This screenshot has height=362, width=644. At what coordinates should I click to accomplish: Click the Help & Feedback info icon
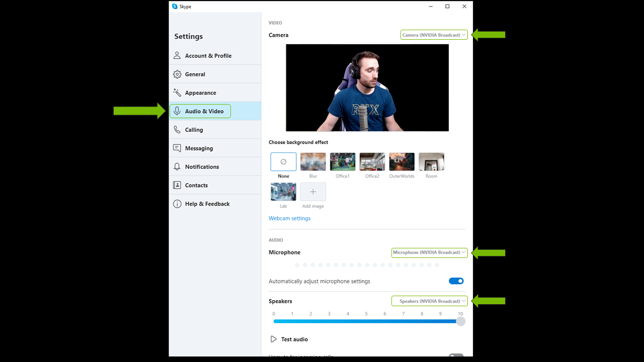pyautogui.click(x=177, y=204)
